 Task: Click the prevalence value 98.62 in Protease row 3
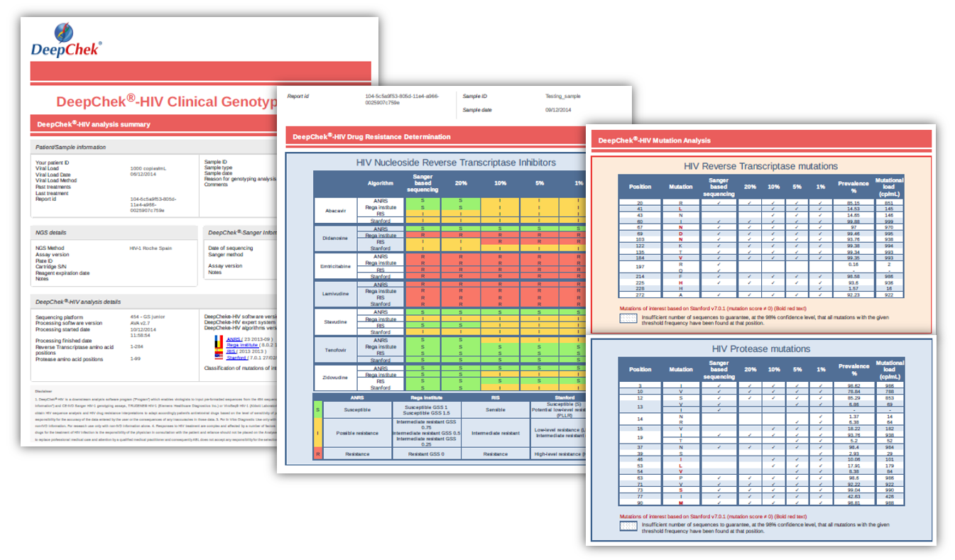tap(854, 385)
